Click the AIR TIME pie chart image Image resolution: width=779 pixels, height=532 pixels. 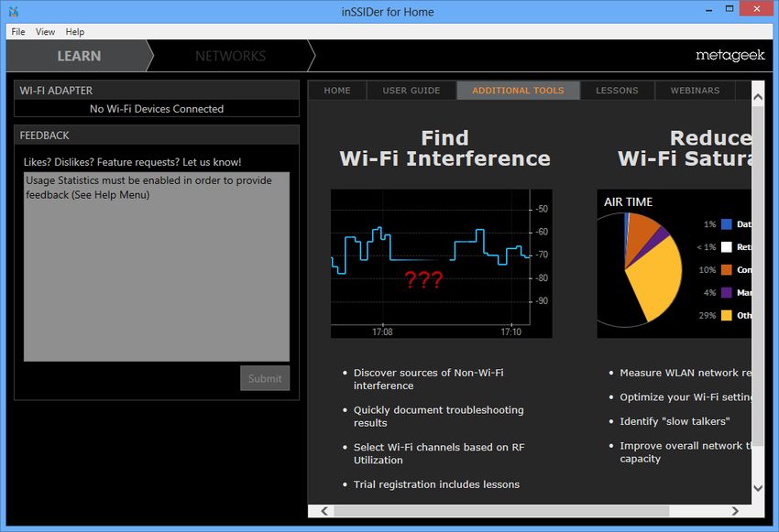click(x=675, y=264)
